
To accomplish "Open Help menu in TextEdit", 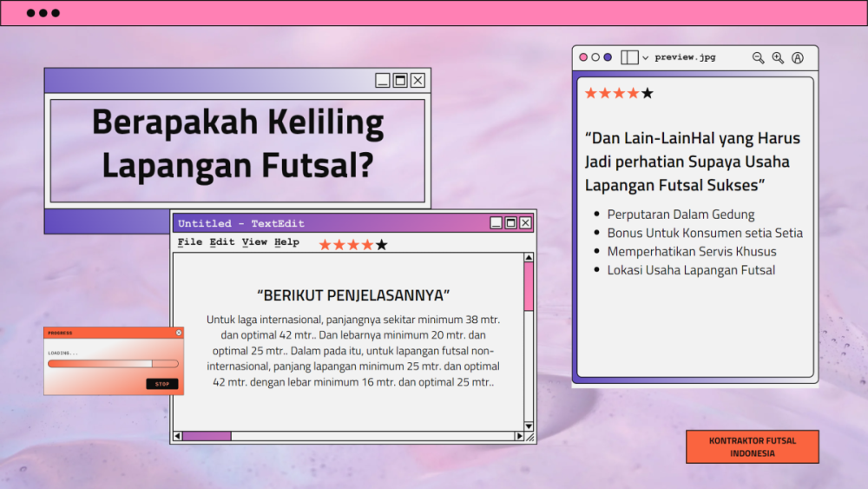I will point(286,242).
